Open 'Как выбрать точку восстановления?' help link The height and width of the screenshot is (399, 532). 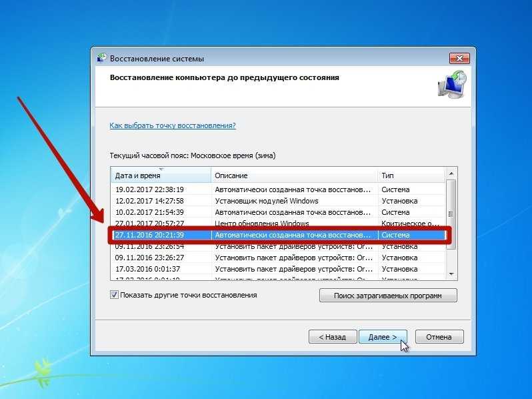(x=173, y=125)
